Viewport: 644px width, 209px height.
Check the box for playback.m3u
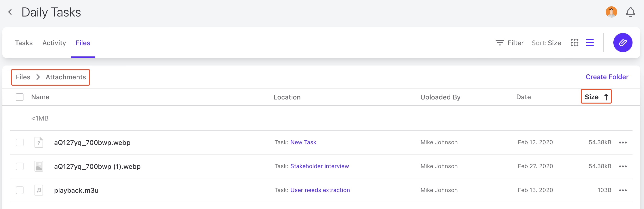19,190
